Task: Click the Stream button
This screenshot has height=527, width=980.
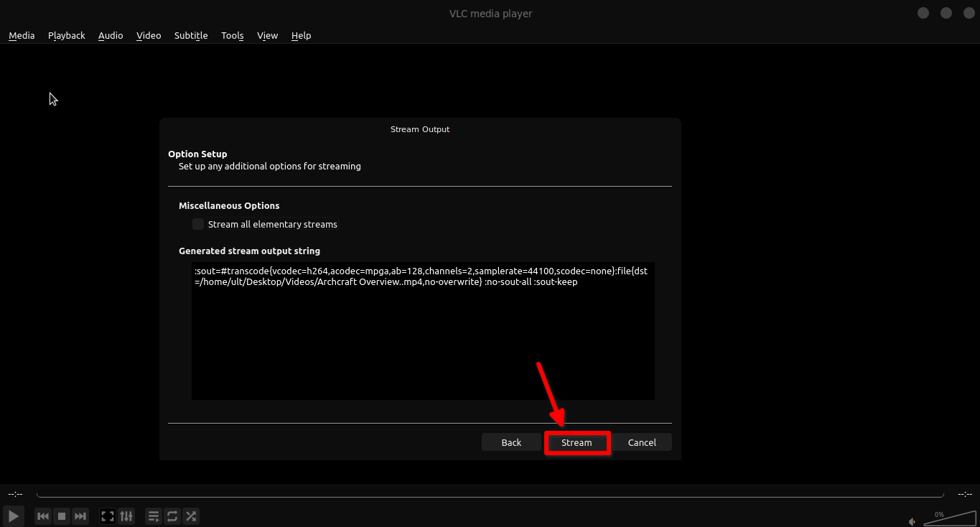Action: coord(577,442)
